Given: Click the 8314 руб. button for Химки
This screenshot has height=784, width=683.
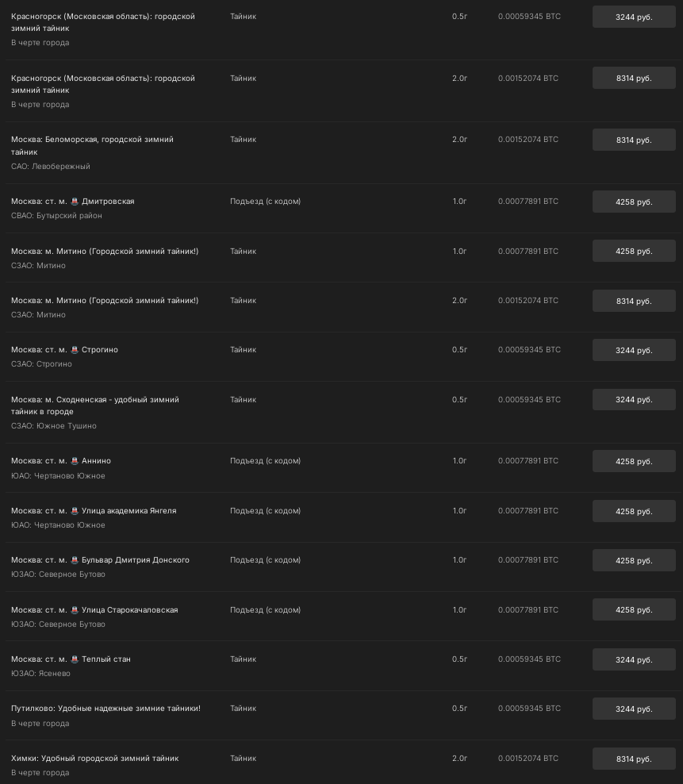Looking at the screenshot, I should pos(633,759).
